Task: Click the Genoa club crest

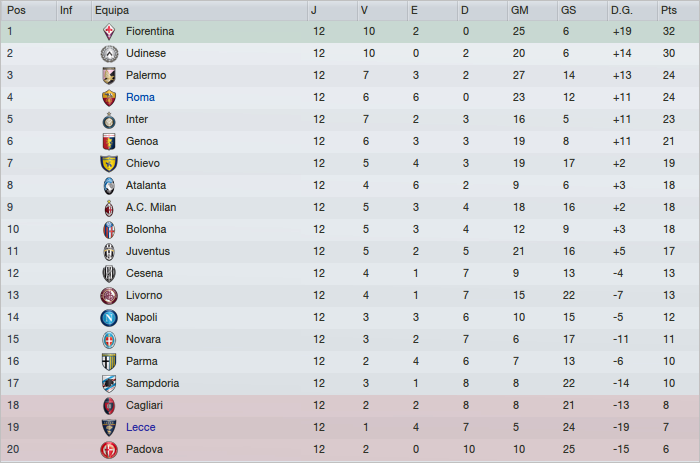Action: click(109, 141)
